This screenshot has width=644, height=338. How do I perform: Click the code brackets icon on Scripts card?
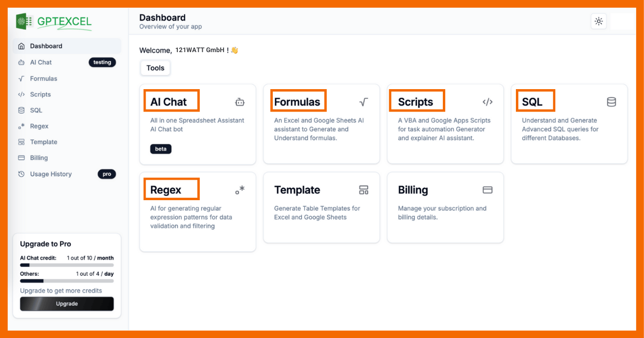point(488,102)
